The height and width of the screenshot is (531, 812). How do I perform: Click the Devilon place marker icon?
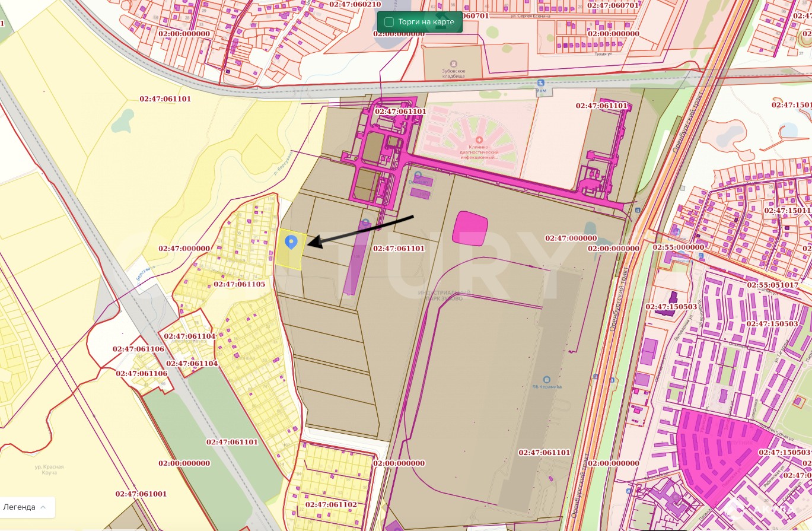(418, 175)
